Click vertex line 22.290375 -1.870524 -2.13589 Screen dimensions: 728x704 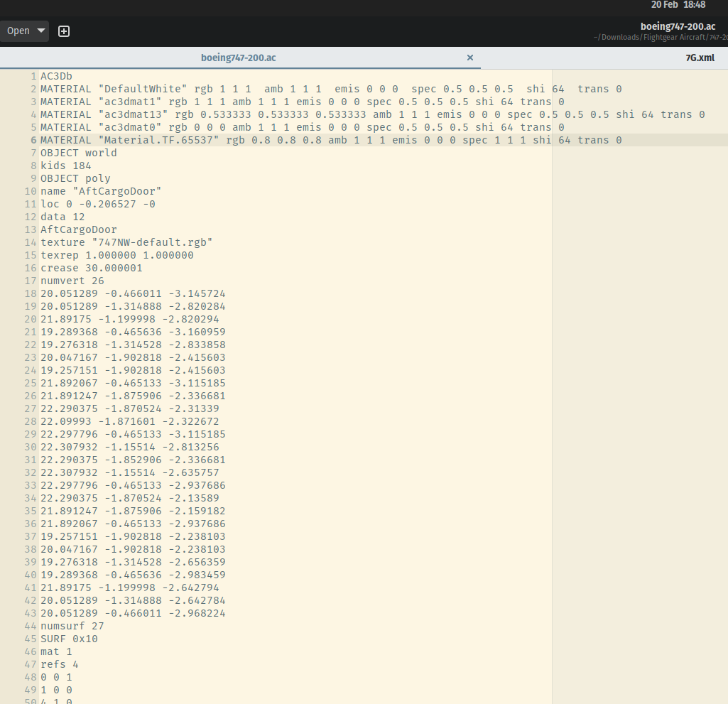[129, 498]
